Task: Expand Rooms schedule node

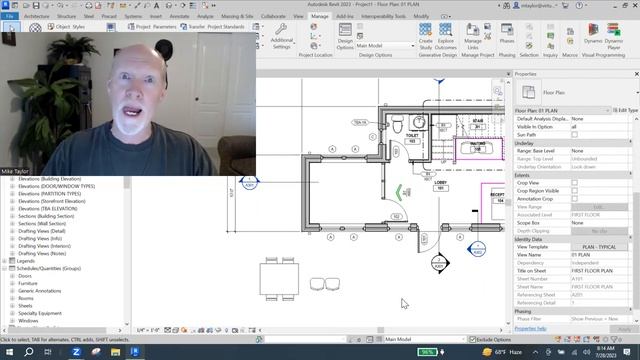Action: coord(12,298)
